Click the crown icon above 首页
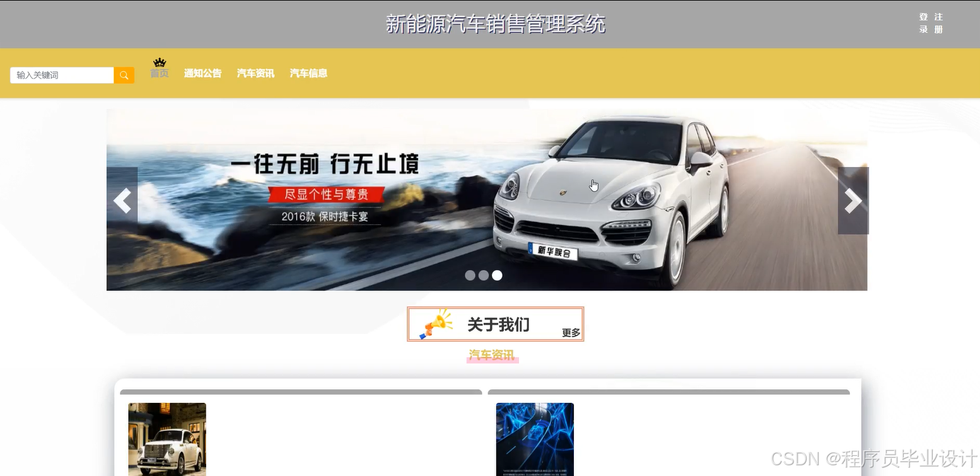 point(160,63)
